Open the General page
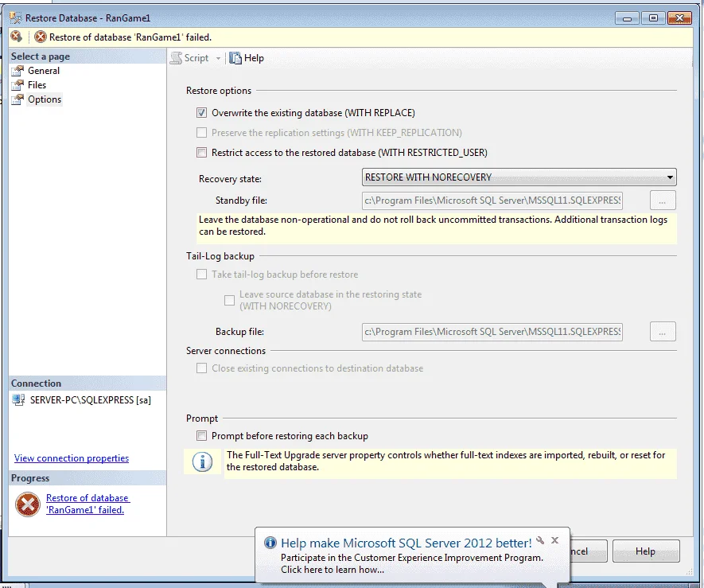Screen dimensions: 704x588 click(x=43, y=71)
